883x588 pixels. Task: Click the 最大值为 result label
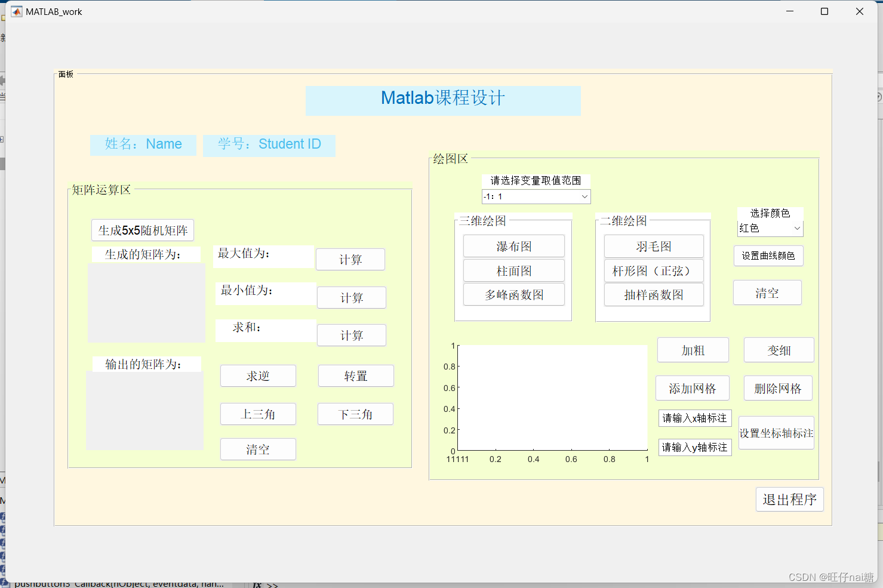263,255
